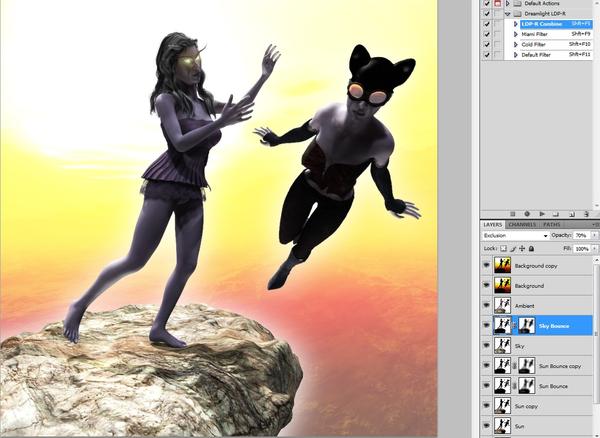The image size is (600, 438).
Task: Click the Sun Bounce layer mask thumbnail
Action: [x=527, y=386]
